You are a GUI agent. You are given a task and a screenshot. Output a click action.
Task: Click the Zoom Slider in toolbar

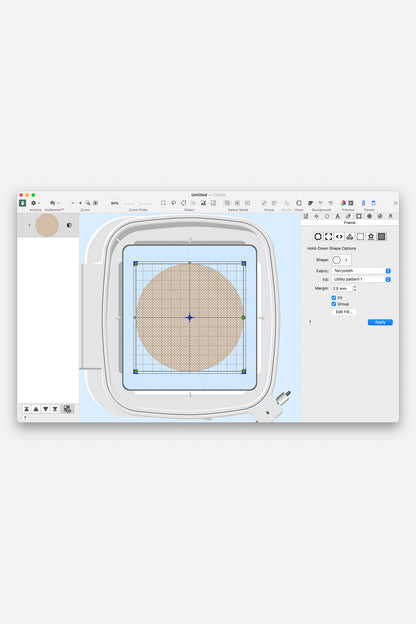click(139, 203)
